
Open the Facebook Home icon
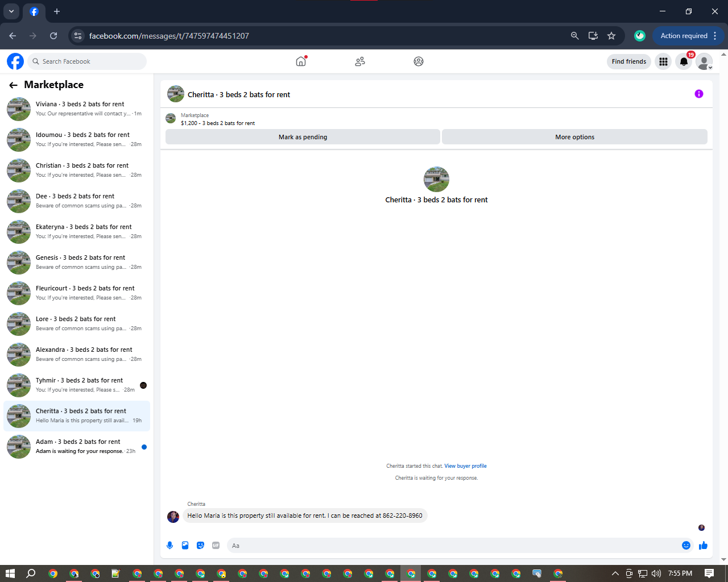tap(301, 61)
